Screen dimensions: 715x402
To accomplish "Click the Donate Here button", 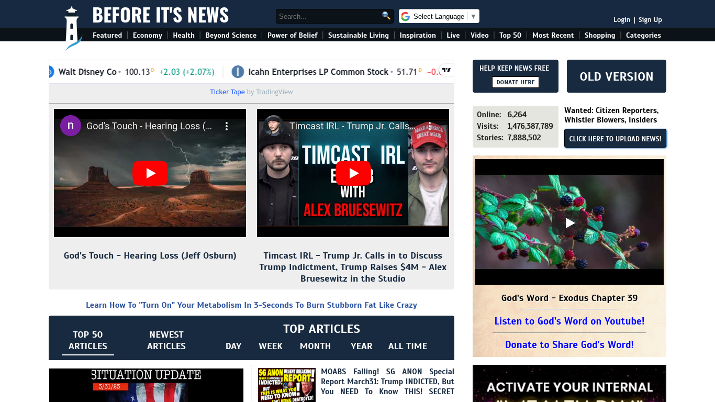I will pyautogui.click(x=516, y=82).
